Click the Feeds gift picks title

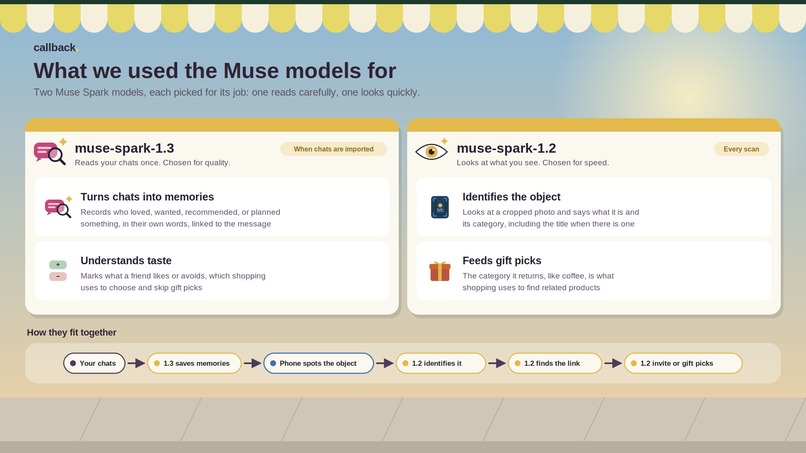pos(502,261)
